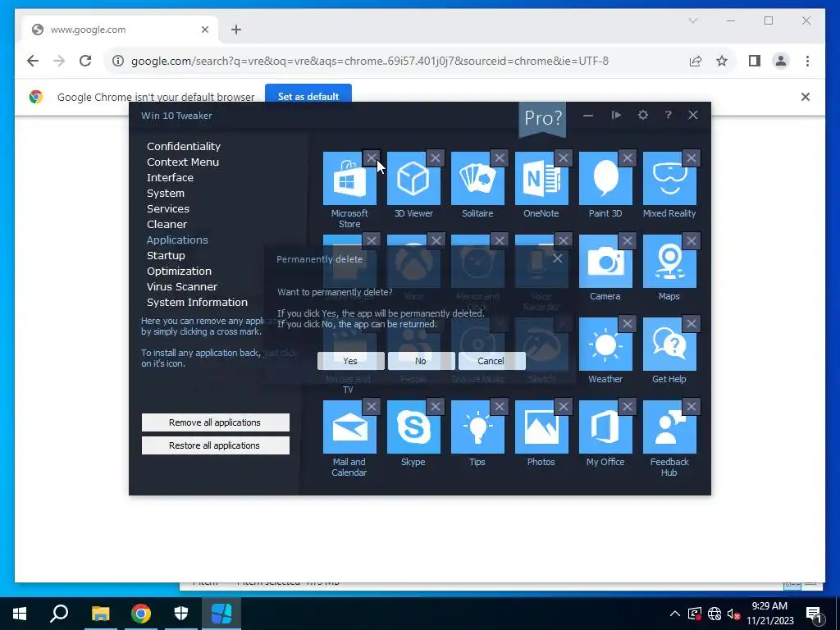Go to the Optimization section
840x630 pixels.
click(179, 271)
